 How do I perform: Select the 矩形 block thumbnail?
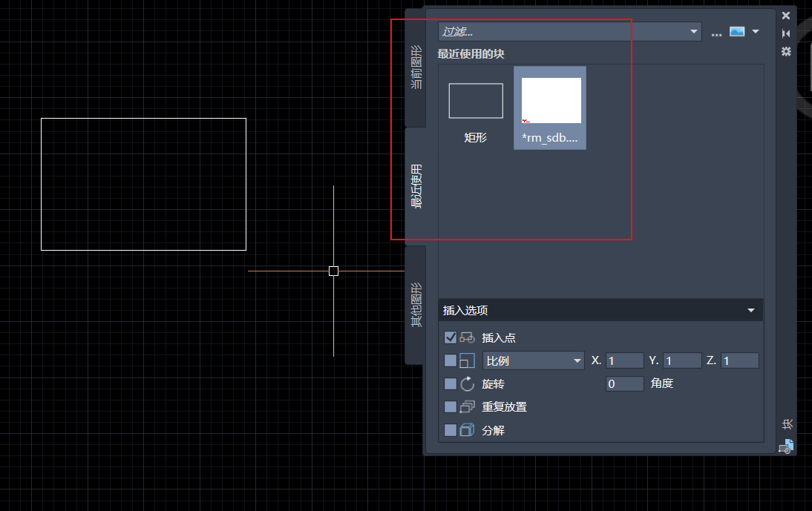tap(476, 108)
